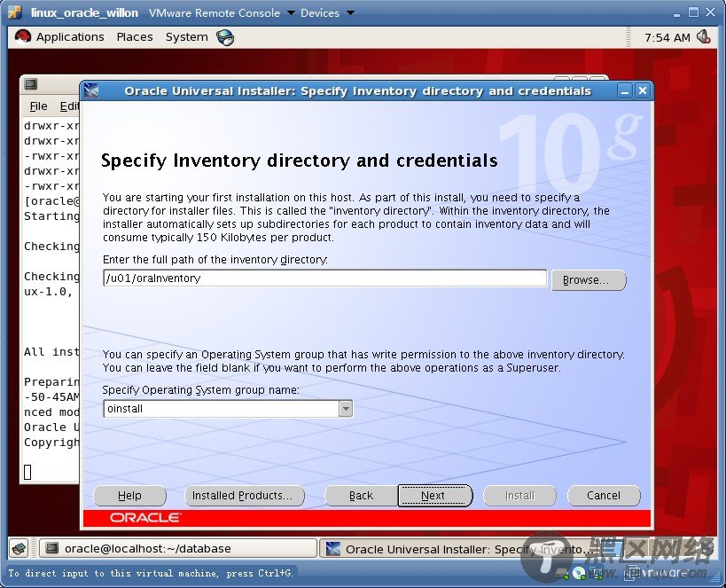Screen dimensions: 726x588
Task: Click Next to continue installation
Action: 434,496
